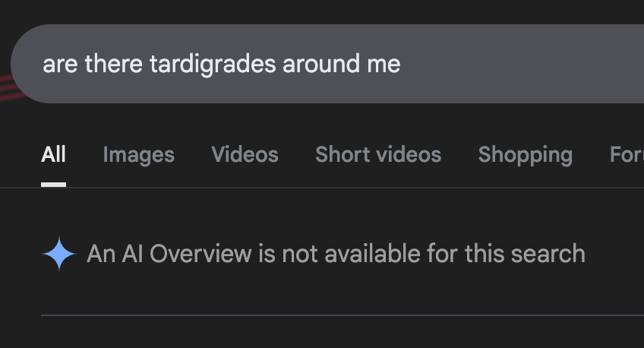Open the Images tab
644x348 pixels.
(x=138, y=155)
